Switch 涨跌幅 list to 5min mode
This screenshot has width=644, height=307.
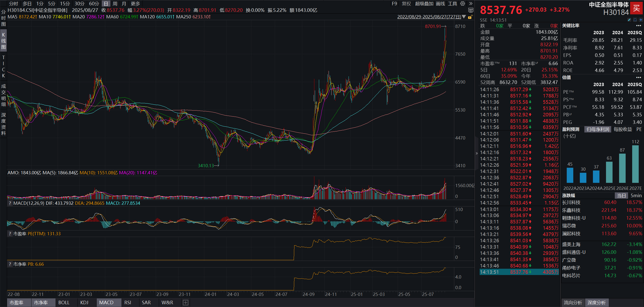tap(636, 195)
